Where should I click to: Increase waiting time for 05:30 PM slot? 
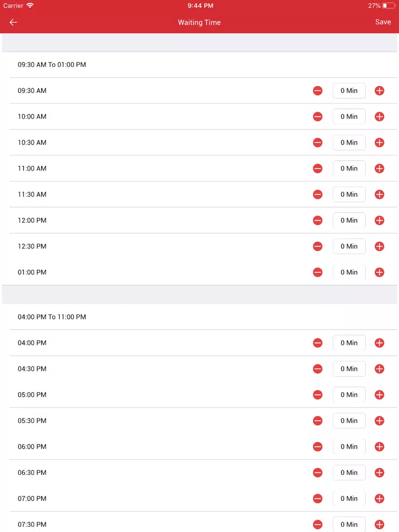(379, 421)
